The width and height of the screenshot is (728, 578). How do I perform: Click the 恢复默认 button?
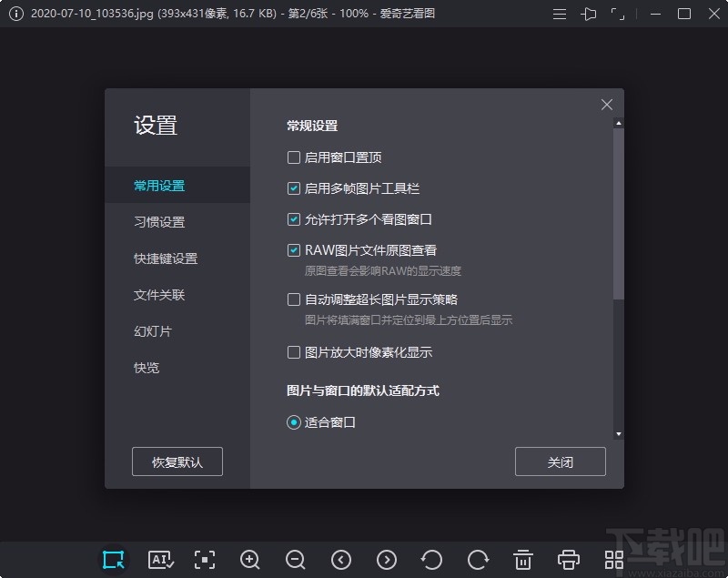click(x=177, y=461)
